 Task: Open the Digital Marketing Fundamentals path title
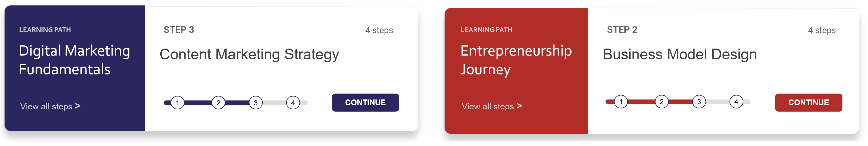pos(74,60)
